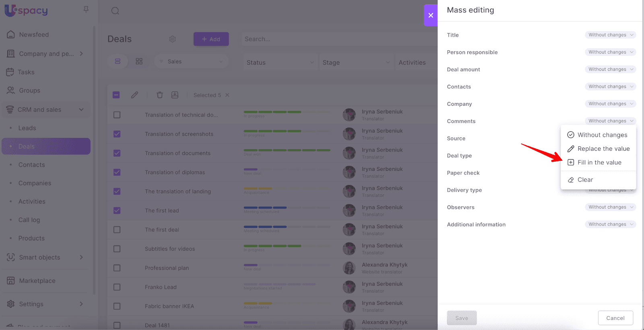
Task: Open the Title 'Without changes' dropdown
Action: click(x=610, y=35)
